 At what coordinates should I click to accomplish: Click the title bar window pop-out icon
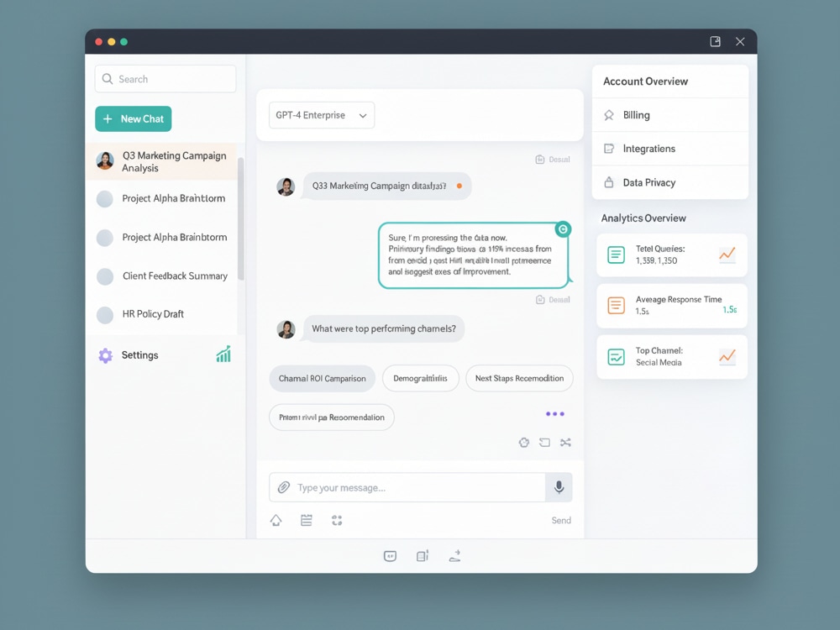(715, 41)
